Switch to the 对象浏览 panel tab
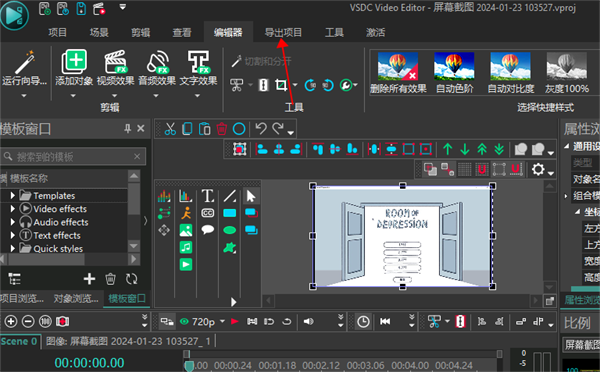 (76, 299)
